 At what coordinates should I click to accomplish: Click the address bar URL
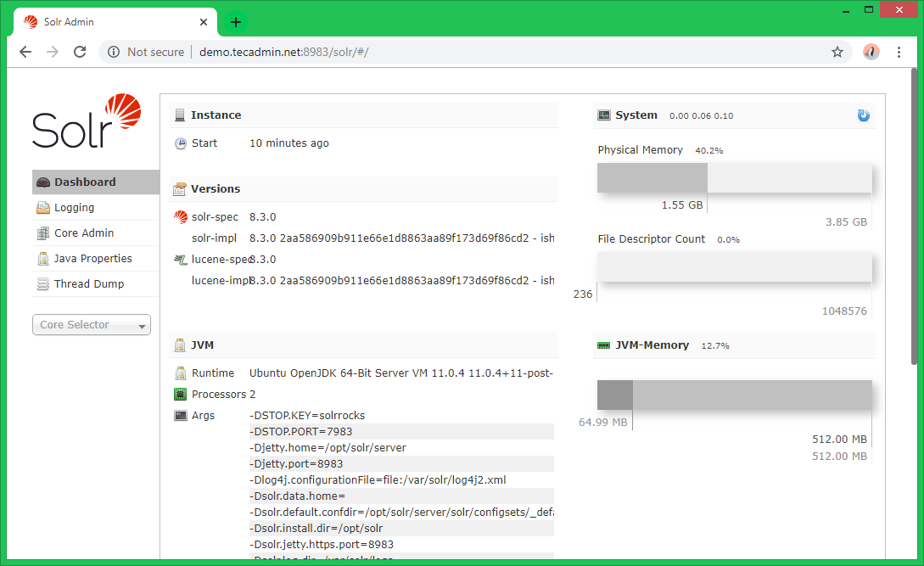[x=284, y=52]
